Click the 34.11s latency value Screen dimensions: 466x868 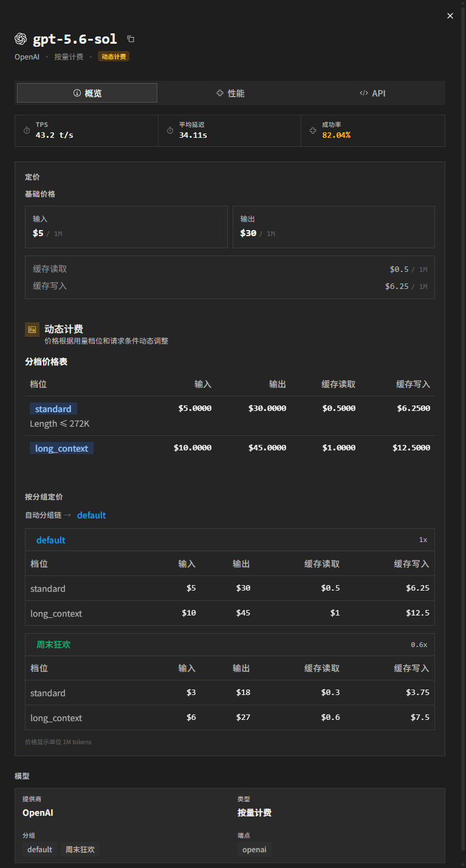coord(193,135)
